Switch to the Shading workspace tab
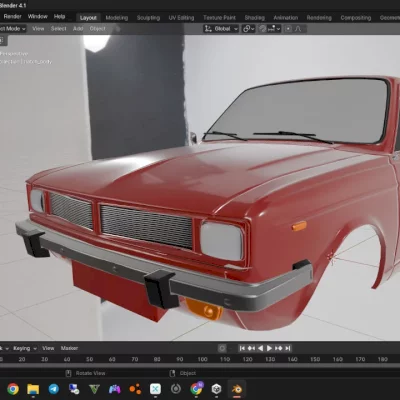Image resolution: width=400 pixels, height=400 pixels. coord(255,18)
